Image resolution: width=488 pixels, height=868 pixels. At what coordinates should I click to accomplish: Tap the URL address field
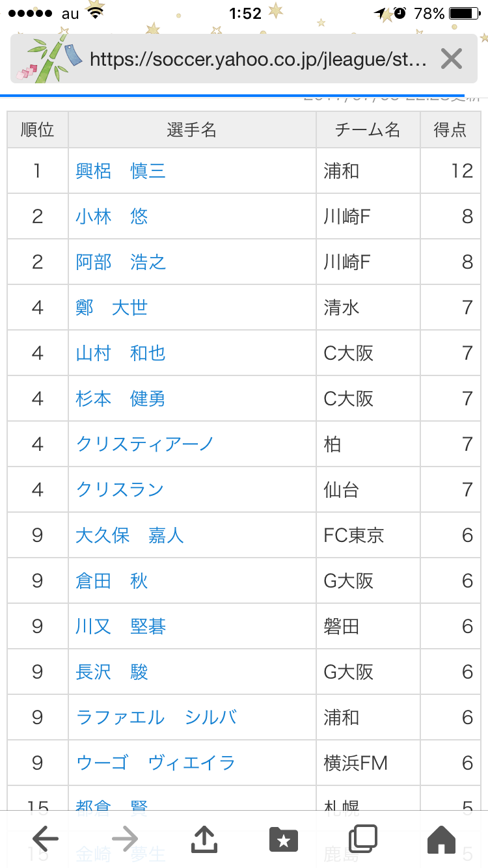258,60
